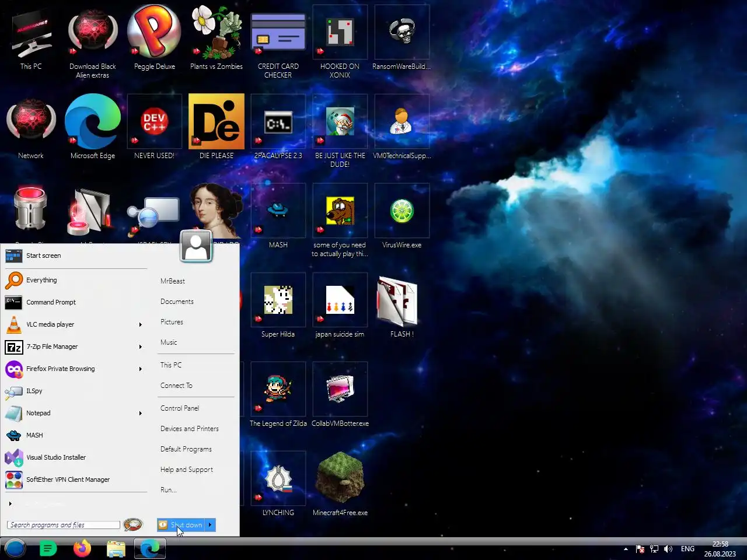Expand the 7-Zip File Manager jump list arrow
Image resolution: width=747 pixels, height=560 pixels.
140,346
